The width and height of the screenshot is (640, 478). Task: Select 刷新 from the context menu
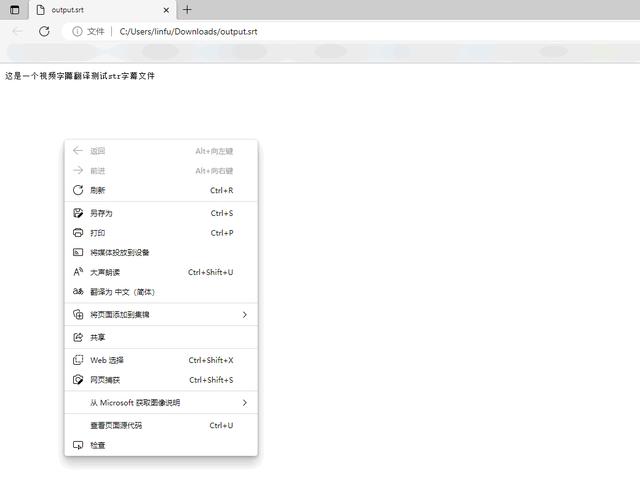point(98,190)
